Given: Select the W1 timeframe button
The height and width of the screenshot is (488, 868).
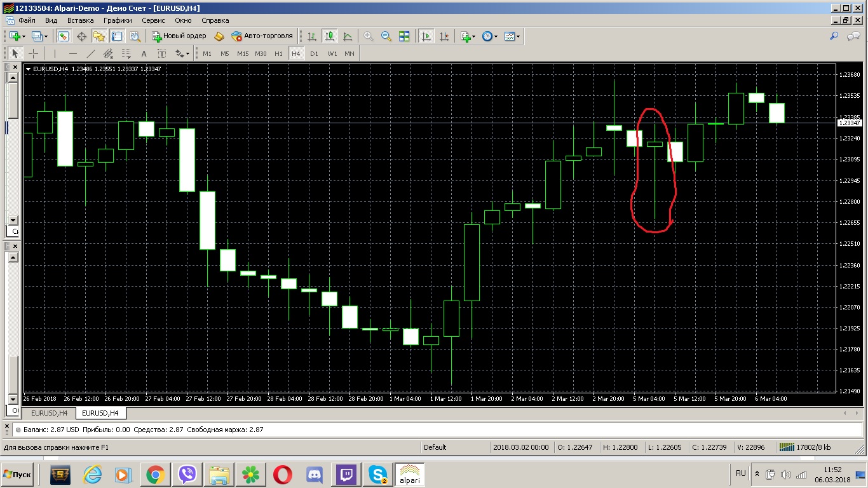Looking at the screenshot, I should point(332,53).
